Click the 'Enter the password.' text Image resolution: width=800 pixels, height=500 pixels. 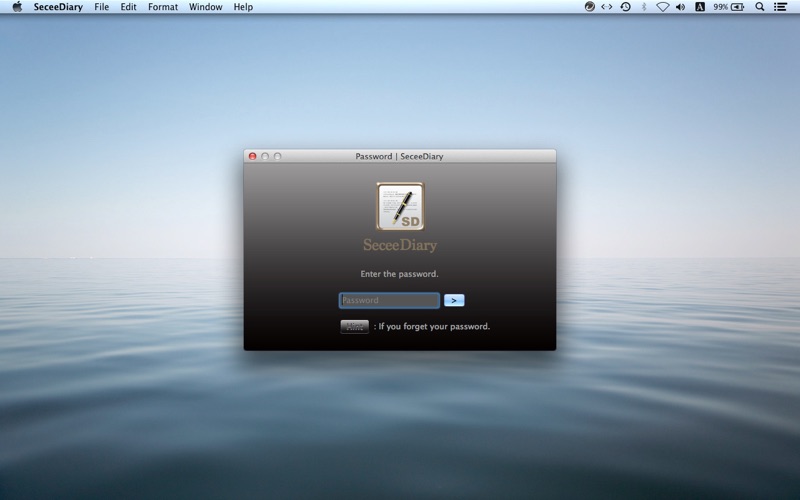[399, 274]
